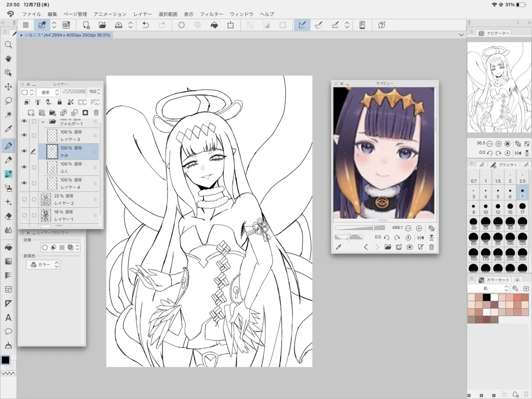Hide the ふく layer with eye icon
Image resolution: width=532 pixels, height=399 pixels.
pos(24,167)
